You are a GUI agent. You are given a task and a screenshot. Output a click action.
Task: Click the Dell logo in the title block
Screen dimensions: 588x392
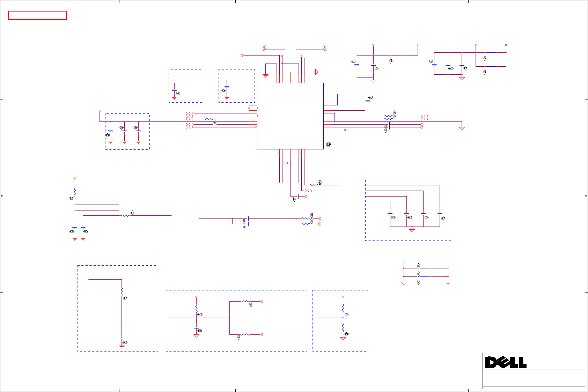[506, 362]
